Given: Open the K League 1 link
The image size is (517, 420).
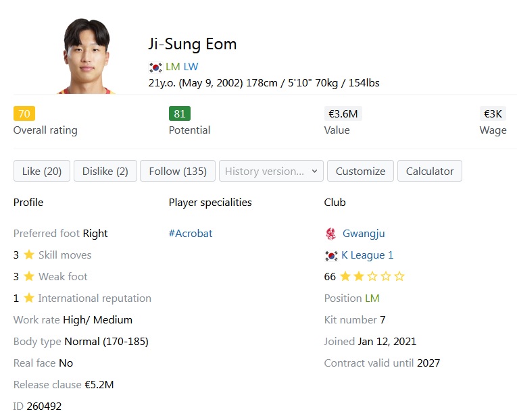Looking at the screenshot, I should [368, 255].
